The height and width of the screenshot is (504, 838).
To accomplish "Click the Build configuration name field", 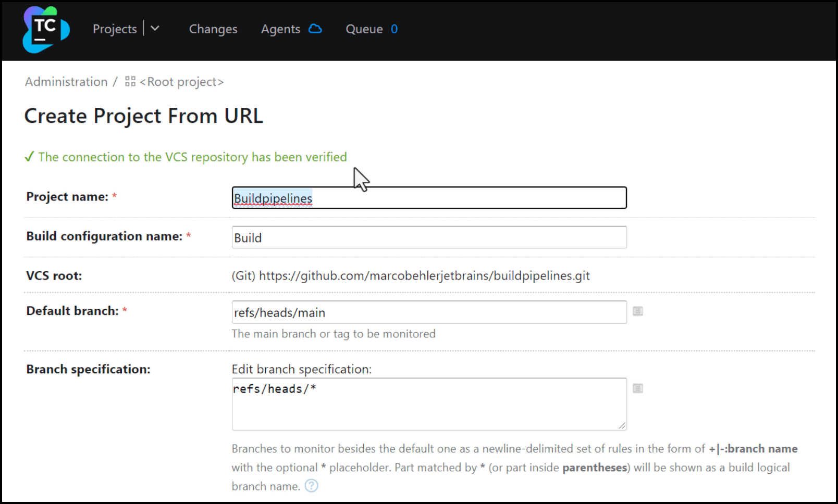I will pos(428,237).
